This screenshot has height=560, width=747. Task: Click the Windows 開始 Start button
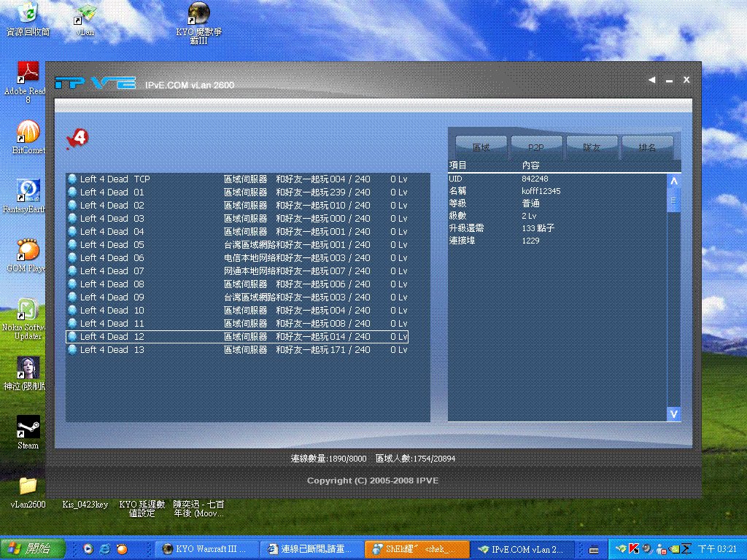(33, 548)
